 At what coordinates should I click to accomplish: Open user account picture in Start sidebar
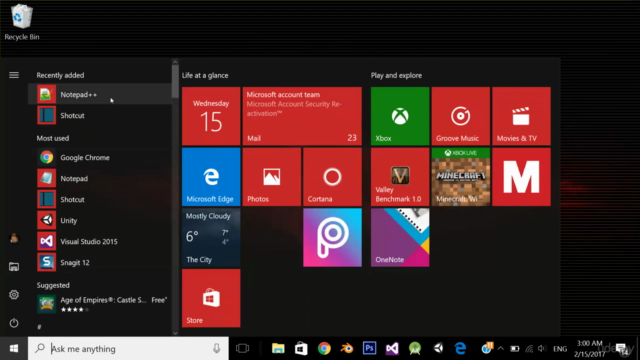coord(14,238)
